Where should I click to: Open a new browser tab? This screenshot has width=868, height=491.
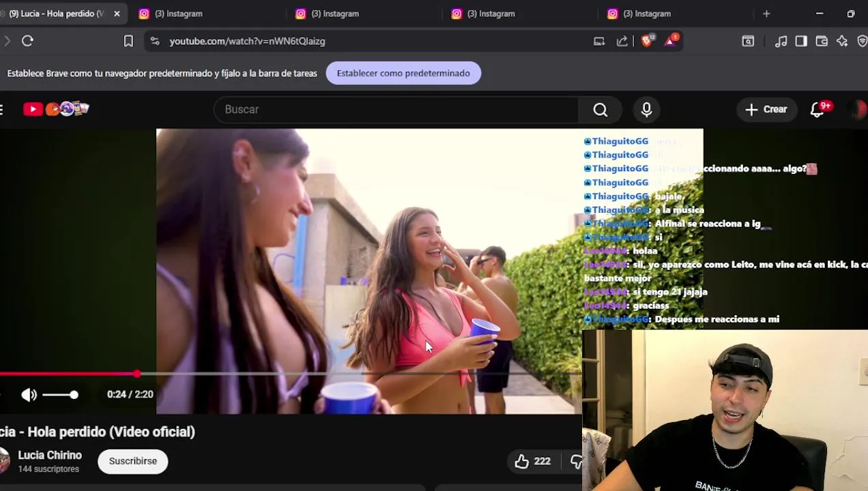tap(766, 14)
